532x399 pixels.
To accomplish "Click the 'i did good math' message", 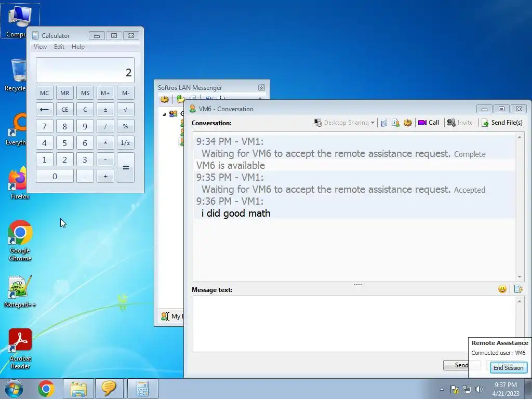I will tap(236, 213).
